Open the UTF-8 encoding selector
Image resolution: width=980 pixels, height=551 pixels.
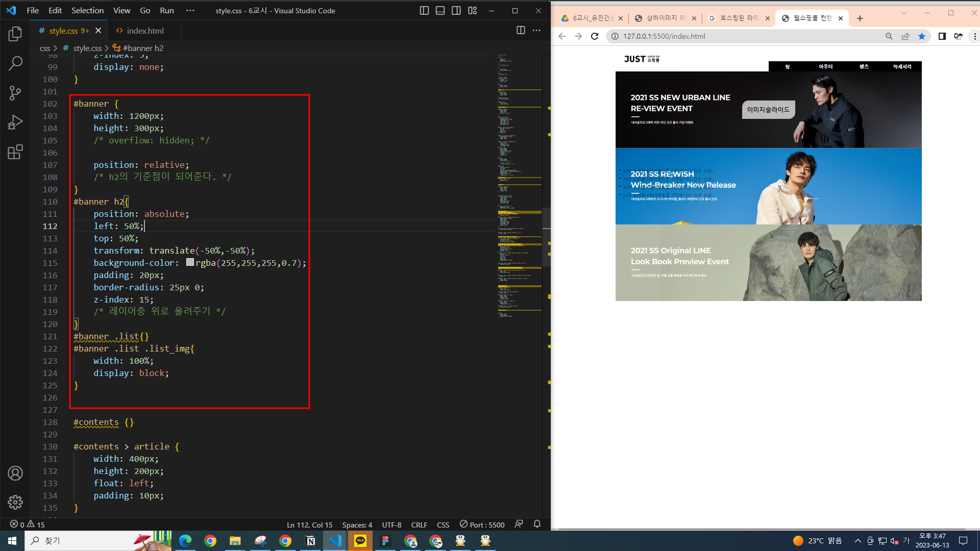pyautogui.click(x=391, y=524)
